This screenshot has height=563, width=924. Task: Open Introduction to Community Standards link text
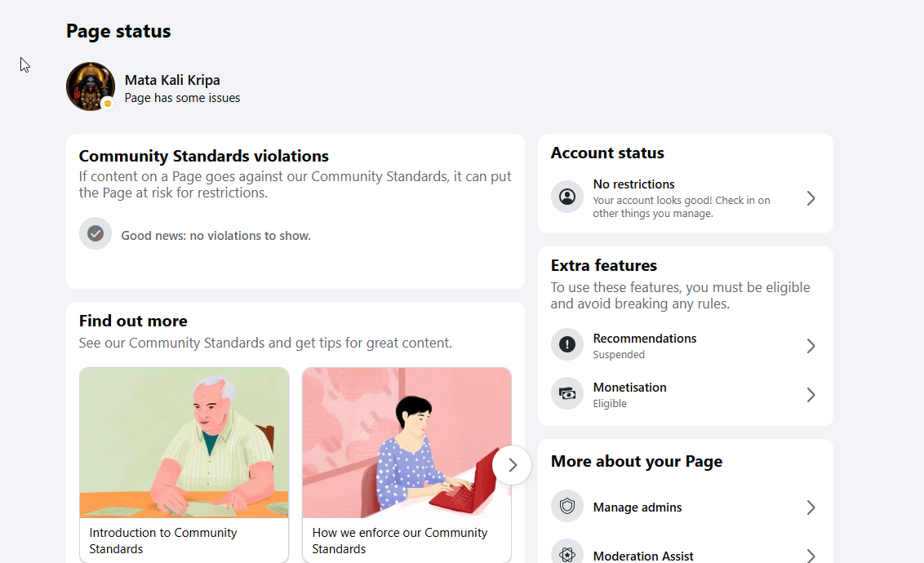pyautogui.click(x=163, y=541)
